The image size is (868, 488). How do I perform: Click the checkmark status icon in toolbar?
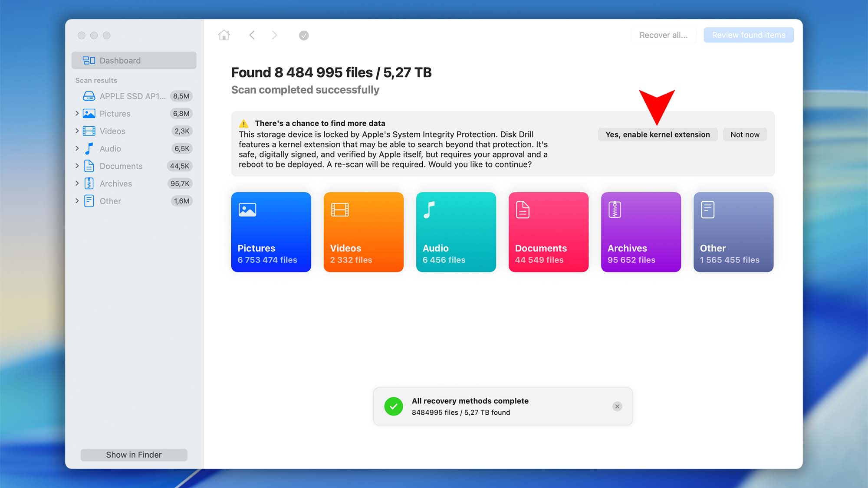tap(304, 36)
